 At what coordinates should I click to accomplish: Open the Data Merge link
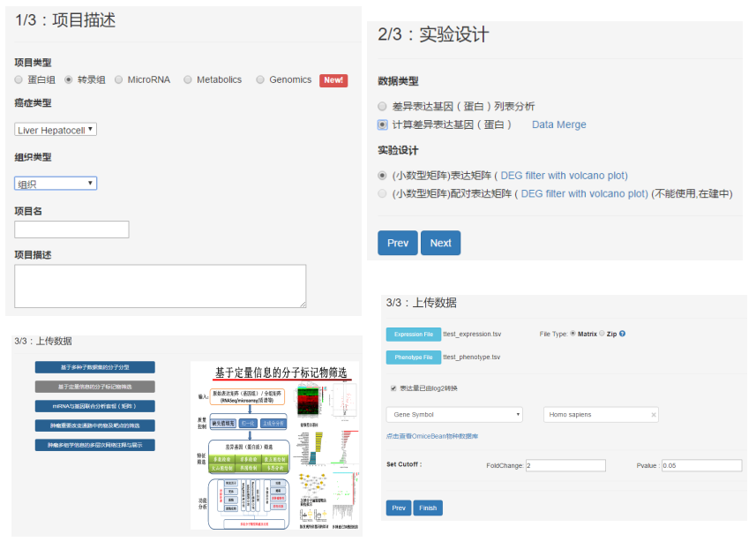558,124
